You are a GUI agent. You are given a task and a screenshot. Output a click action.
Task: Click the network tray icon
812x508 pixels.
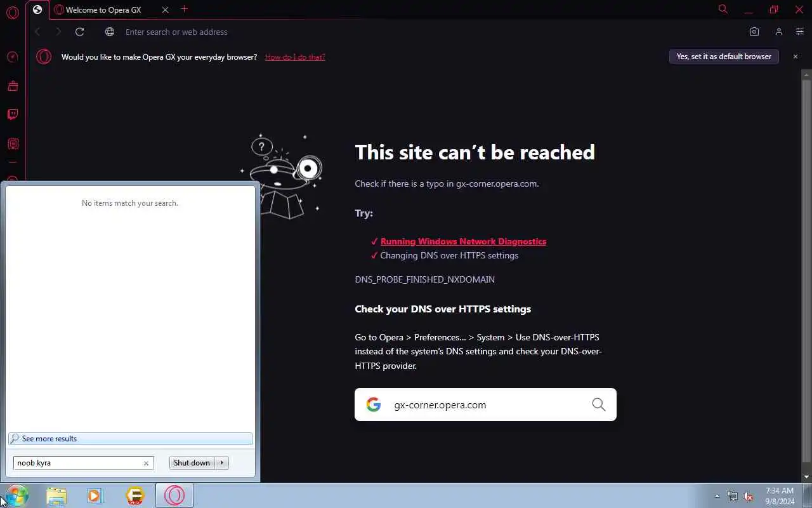click(x=733, y=496)
